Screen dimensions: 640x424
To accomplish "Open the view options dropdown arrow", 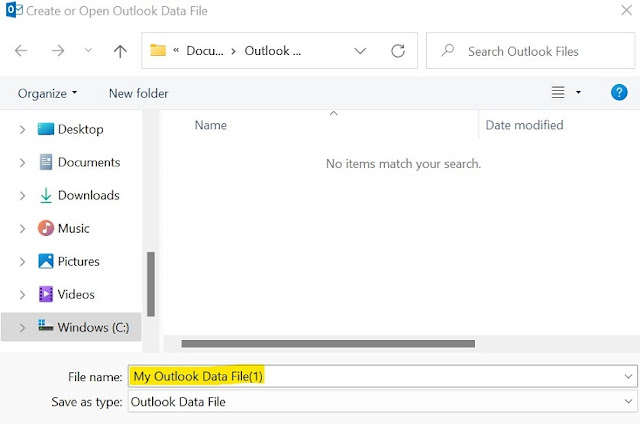I will (578, 93).
